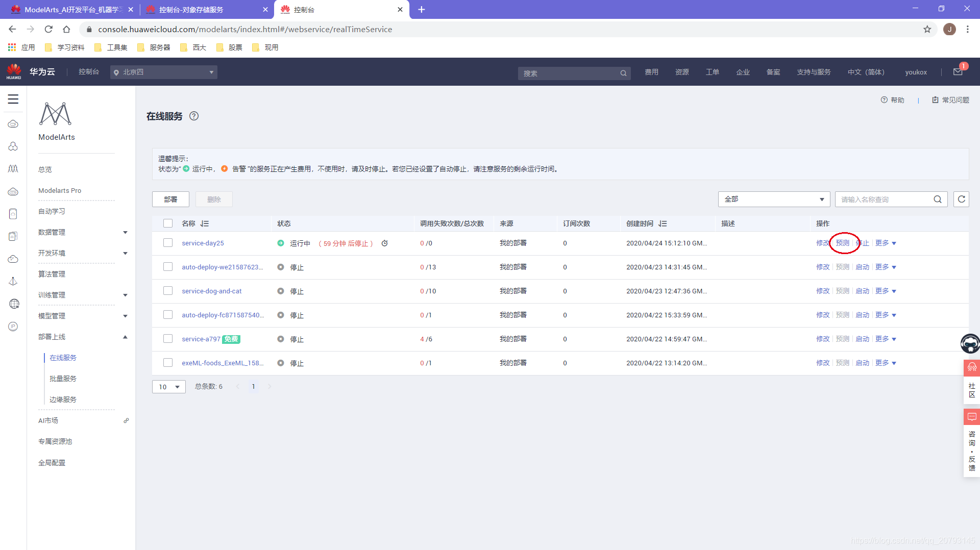
Task: Click 修改 for auto-deploy-we21587623
Action: point(823,267)
